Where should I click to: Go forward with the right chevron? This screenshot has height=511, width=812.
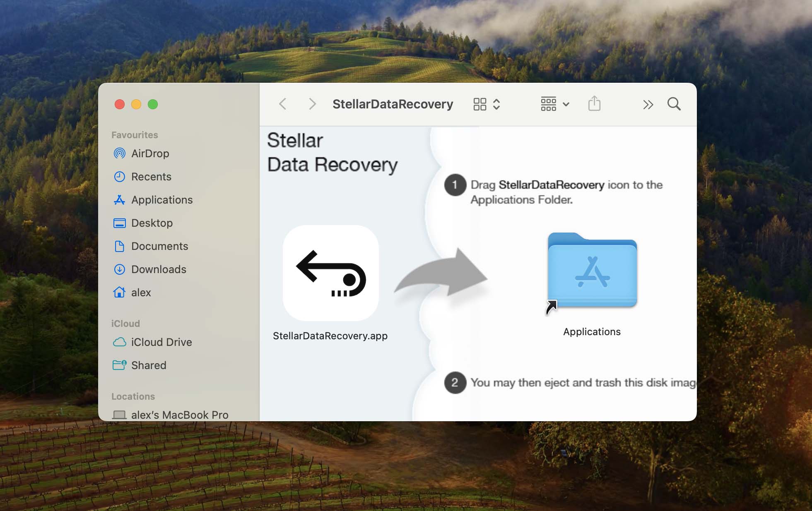(x=312, y=104)
